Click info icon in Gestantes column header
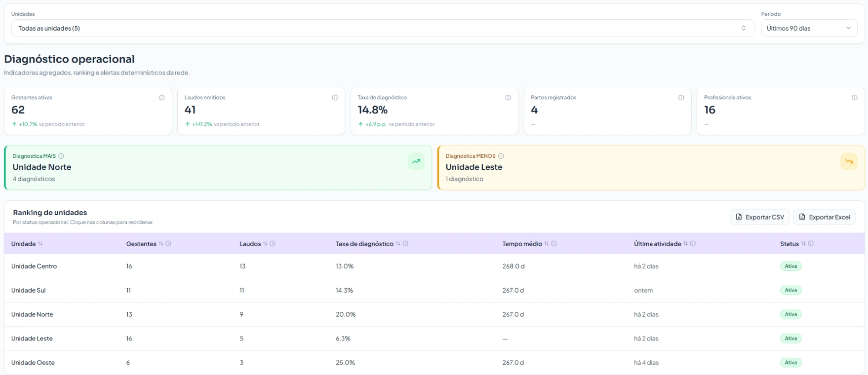 (x=168, y=244)
